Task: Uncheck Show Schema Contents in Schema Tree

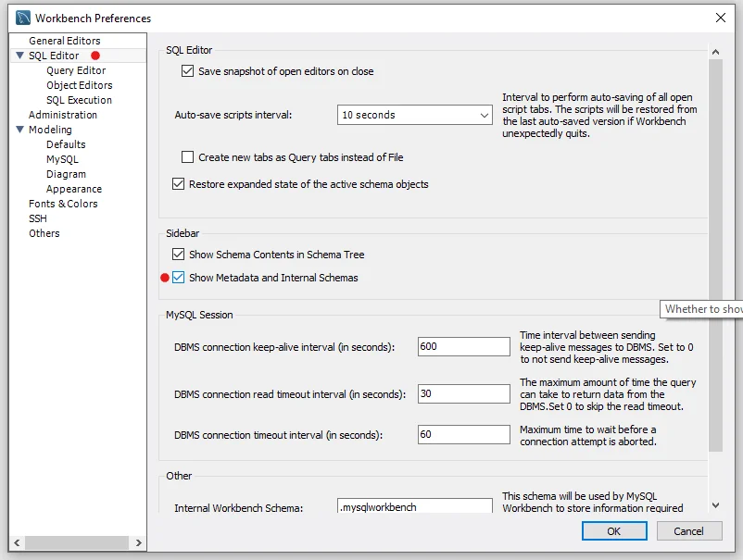Action: tap(178, 255)
